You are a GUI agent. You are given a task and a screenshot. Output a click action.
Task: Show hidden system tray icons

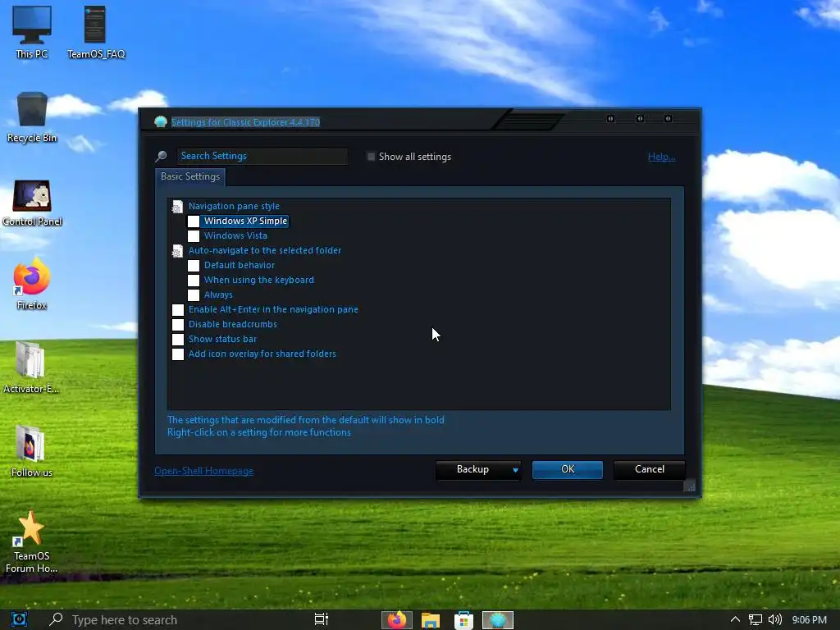735,619
